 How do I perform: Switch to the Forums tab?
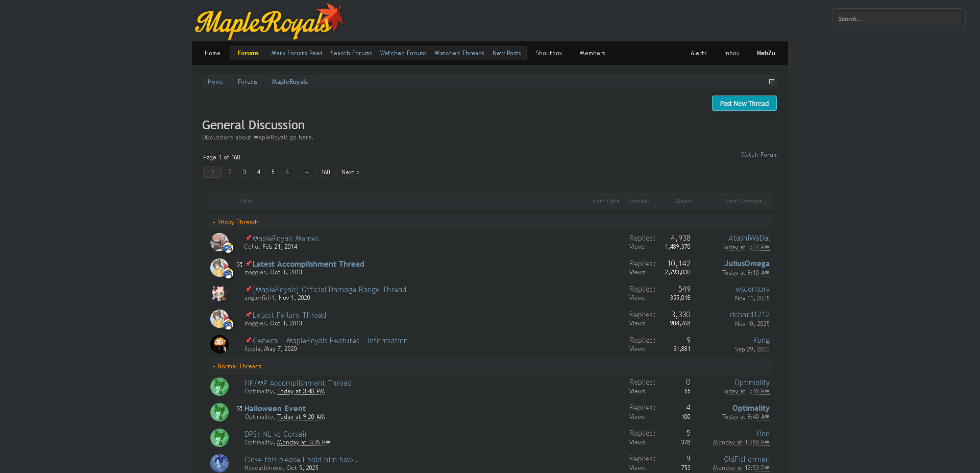[248, 53]
